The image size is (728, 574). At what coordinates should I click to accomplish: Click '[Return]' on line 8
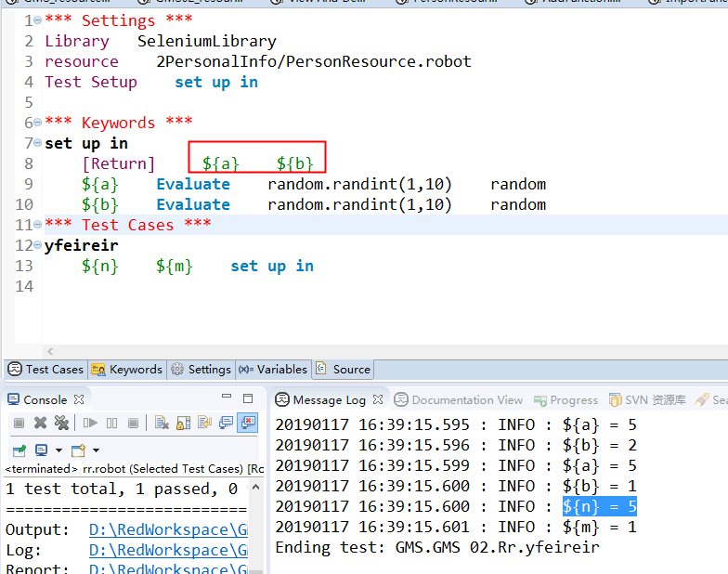[119, 163]
